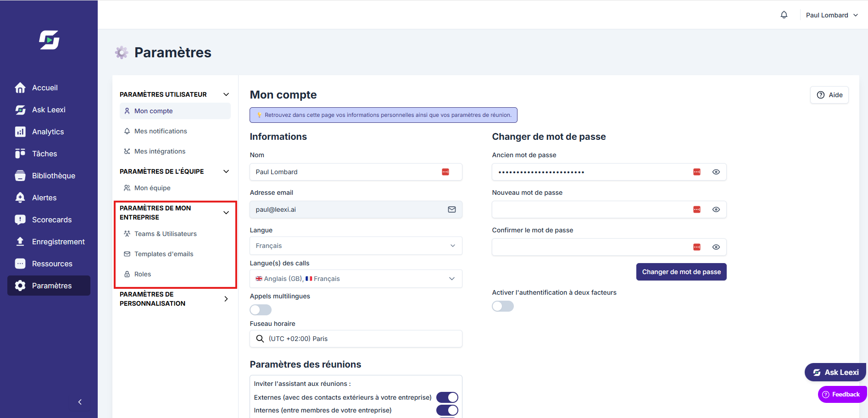
Task: Show the Ancien mot de passe value
Action: (x=716, y=172)
